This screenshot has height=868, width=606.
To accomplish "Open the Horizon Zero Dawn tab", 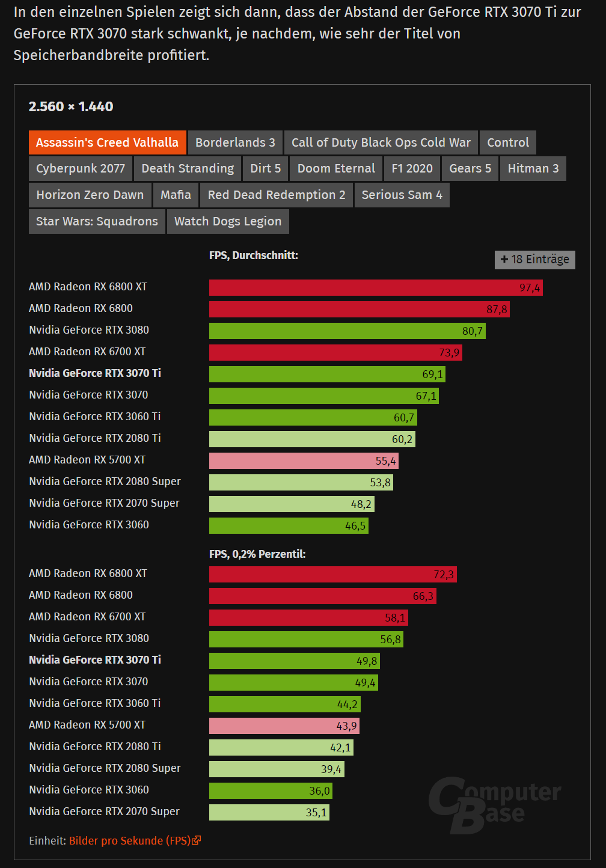I will (90, 195).
